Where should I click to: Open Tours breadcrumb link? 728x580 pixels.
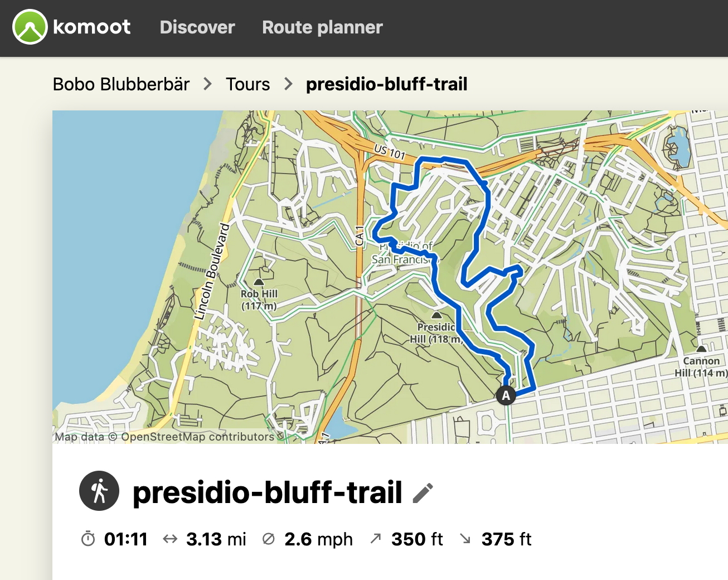point(247,84)
